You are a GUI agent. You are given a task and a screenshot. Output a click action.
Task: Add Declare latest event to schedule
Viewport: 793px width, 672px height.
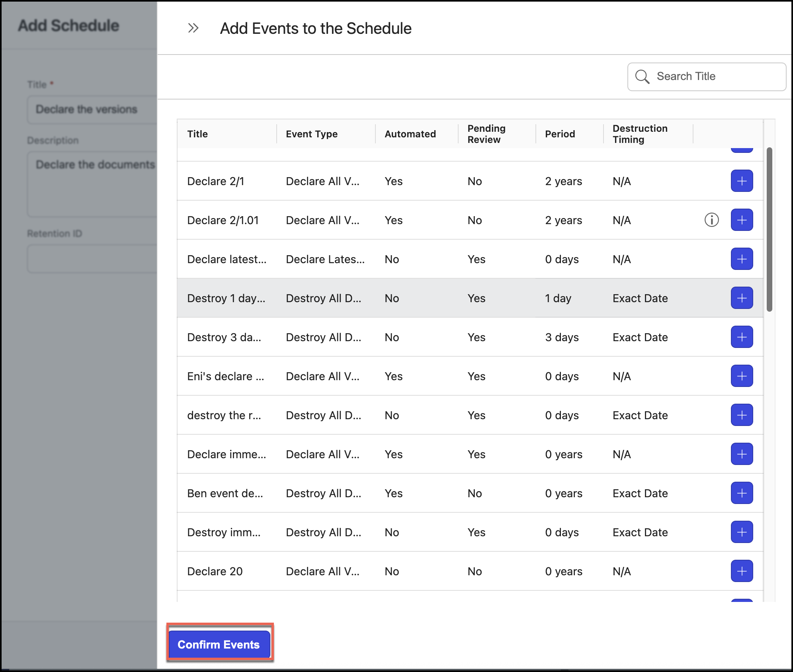click(x=741, y=259)
